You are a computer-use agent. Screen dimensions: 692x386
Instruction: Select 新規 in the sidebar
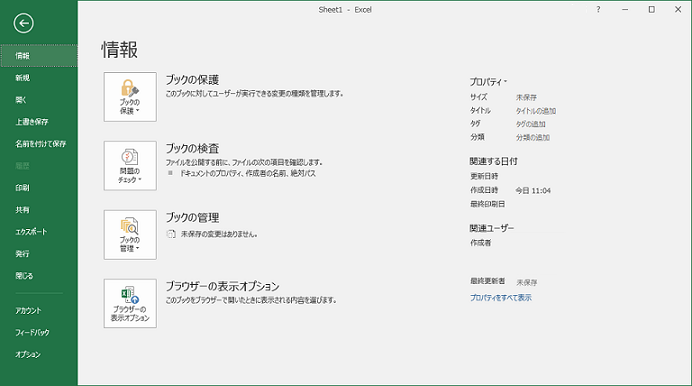tap(39, 78)
